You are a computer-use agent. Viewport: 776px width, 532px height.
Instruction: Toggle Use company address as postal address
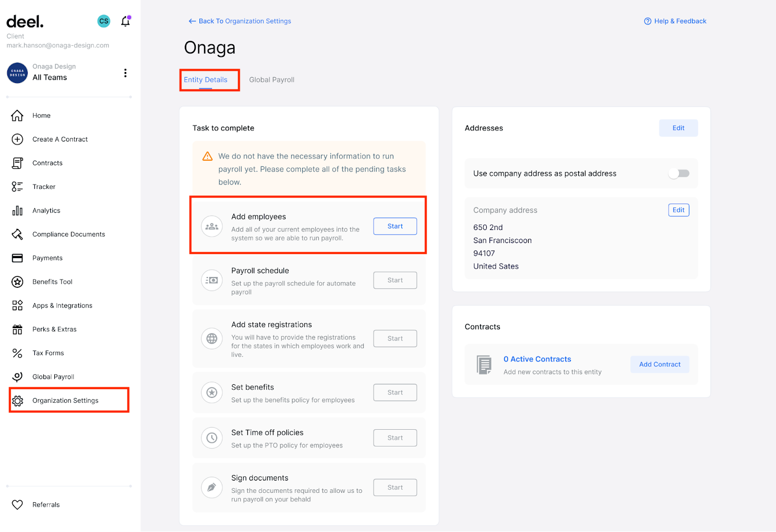tap(679, 174)
